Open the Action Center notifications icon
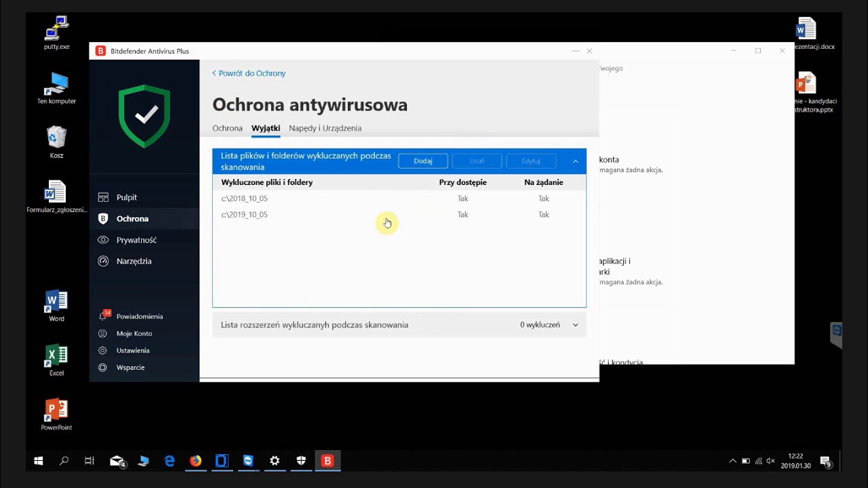The height and width of the screenshot is (488, 868). click(x=826, y=462)
